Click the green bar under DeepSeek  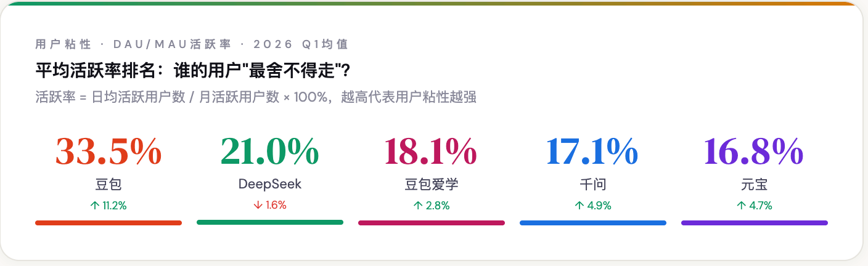(x=270, y=222)
